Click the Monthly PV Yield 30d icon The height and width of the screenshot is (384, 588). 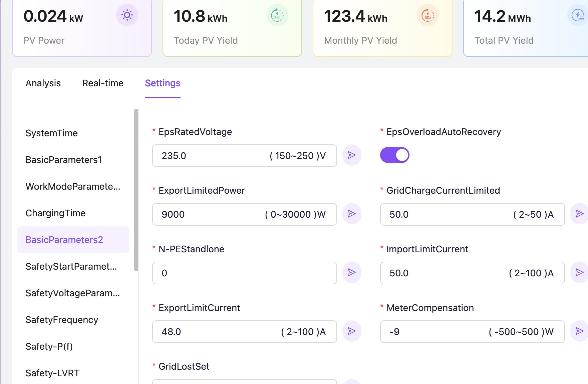coord(427,15)
